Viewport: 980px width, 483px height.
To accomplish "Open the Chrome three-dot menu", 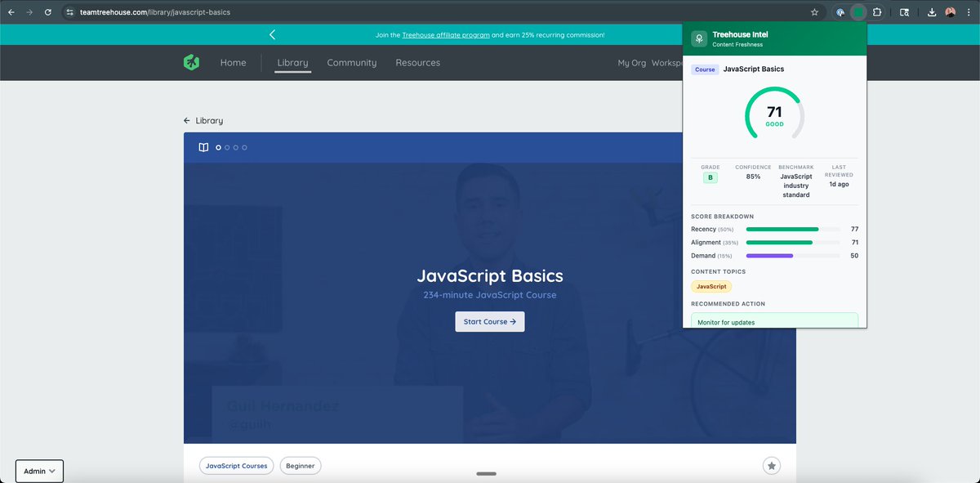I will coord(969,12).
